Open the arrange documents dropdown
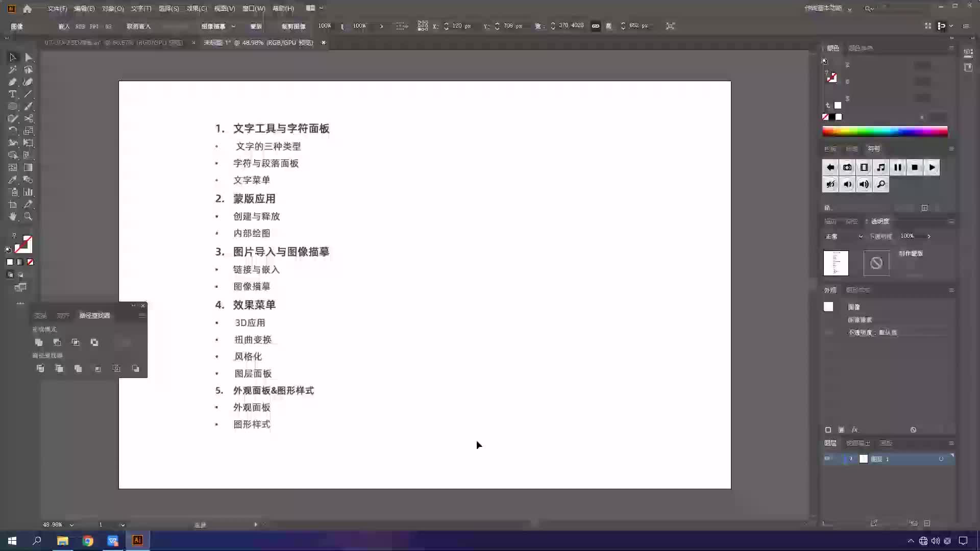980x551 pixels. click(314, 8)
